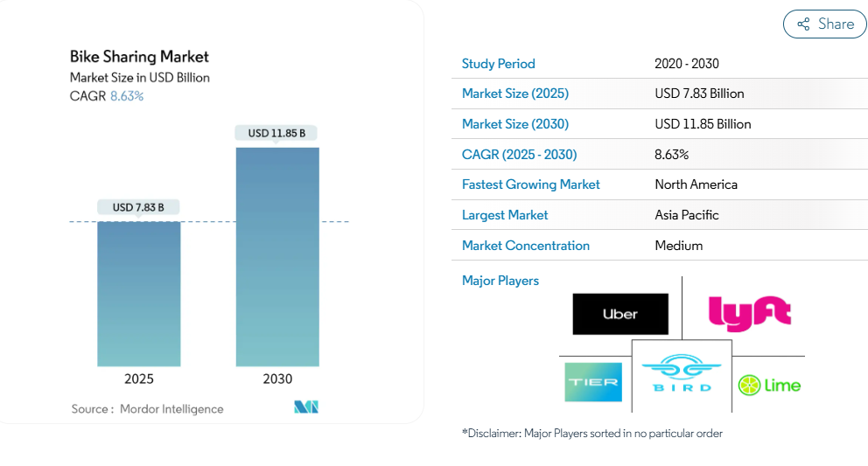The height and width of the screenshot is (466, 868).
Task: Select the Lime logo
Action: coord(769,385)
